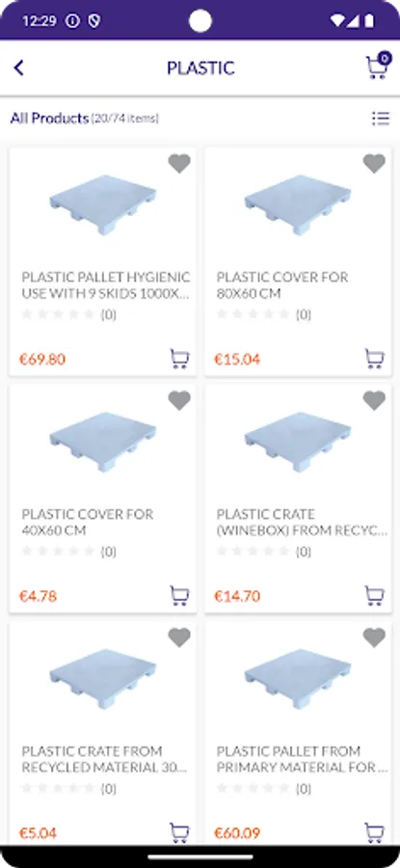This screenshot has width=400, height=868.
Task: Add €14.70 winebox crate to cart
Action: point(375,596)
